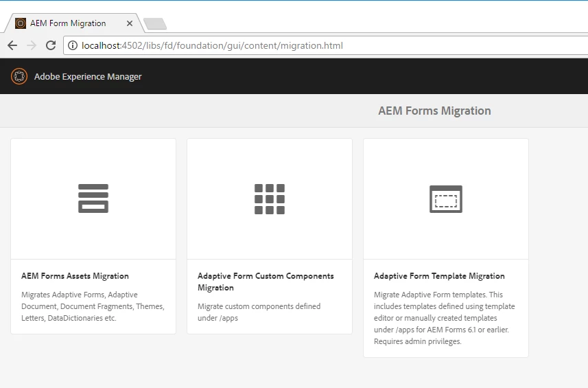Click the browser forward arrow
This screenshot has width=588, height=388.
(x=32, y=45)
